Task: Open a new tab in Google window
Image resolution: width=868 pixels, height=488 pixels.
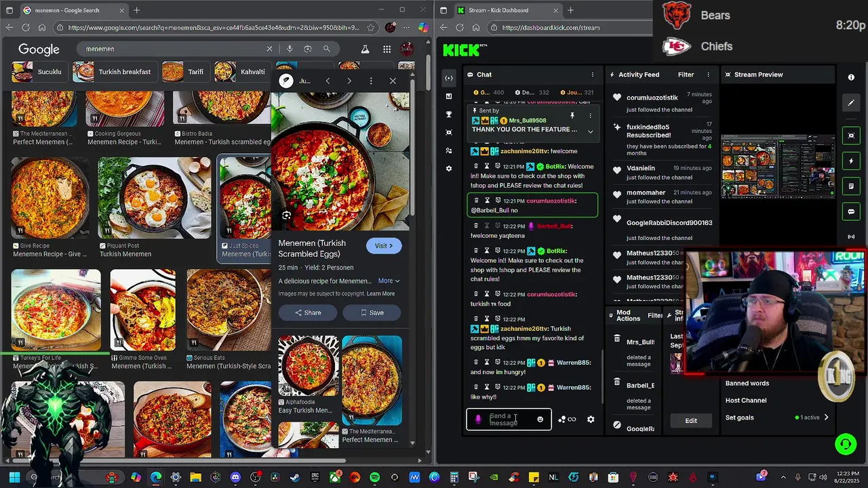Action: pyautogui.click(x=136, y=10)
